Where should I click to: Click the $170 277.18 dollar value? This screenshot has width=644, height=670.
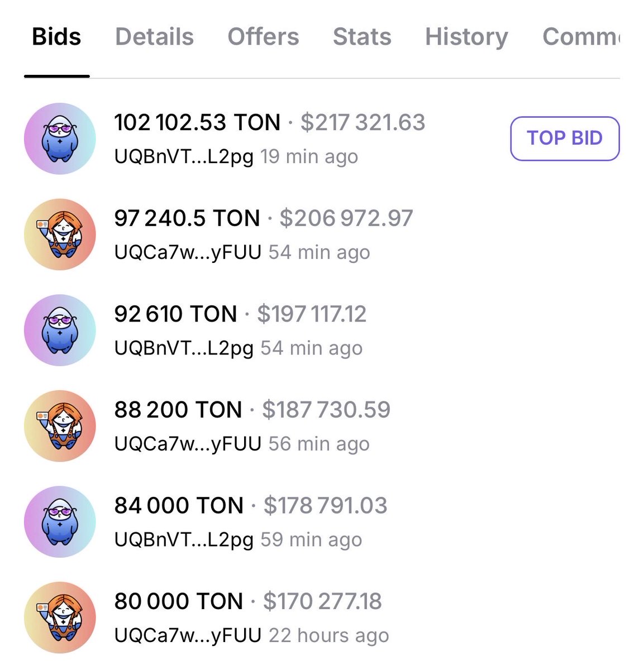322,601
